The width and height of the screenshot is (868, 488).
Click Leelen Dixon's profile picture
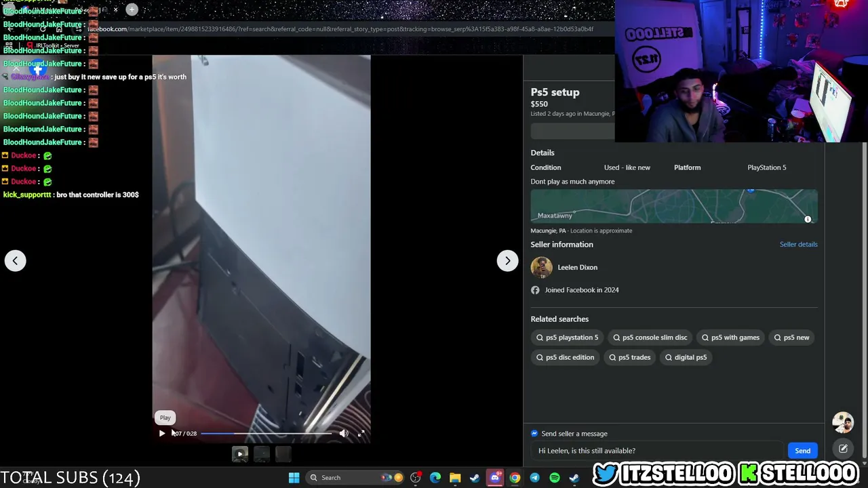(541, 268)
